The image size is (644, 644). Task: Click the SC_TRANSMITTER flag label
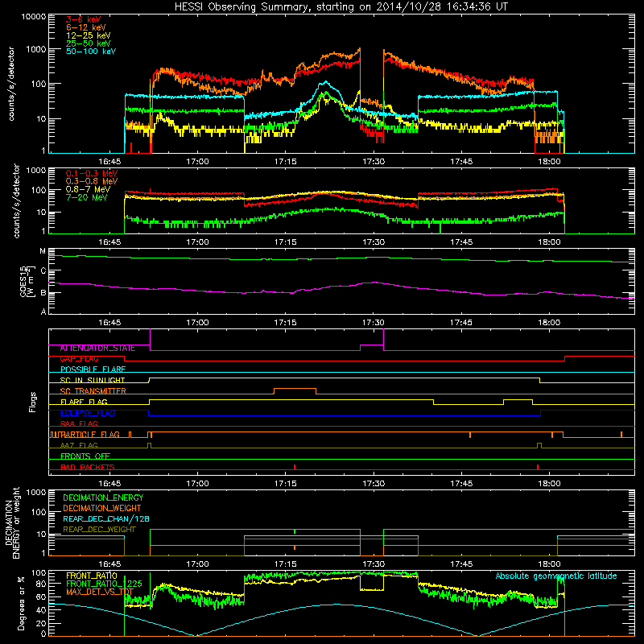click(x=93, y=391)
